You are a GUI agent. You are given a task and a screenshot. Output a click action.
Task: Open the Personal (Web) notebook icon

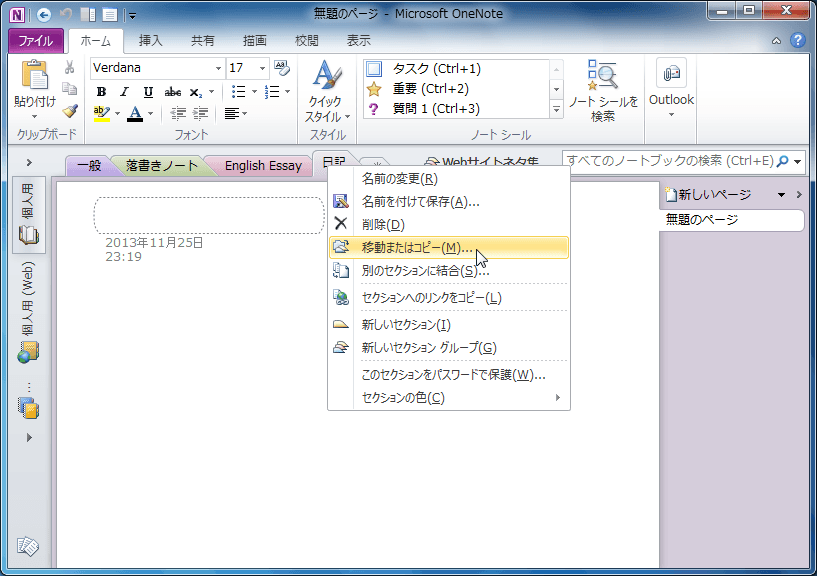pos(28,352)
